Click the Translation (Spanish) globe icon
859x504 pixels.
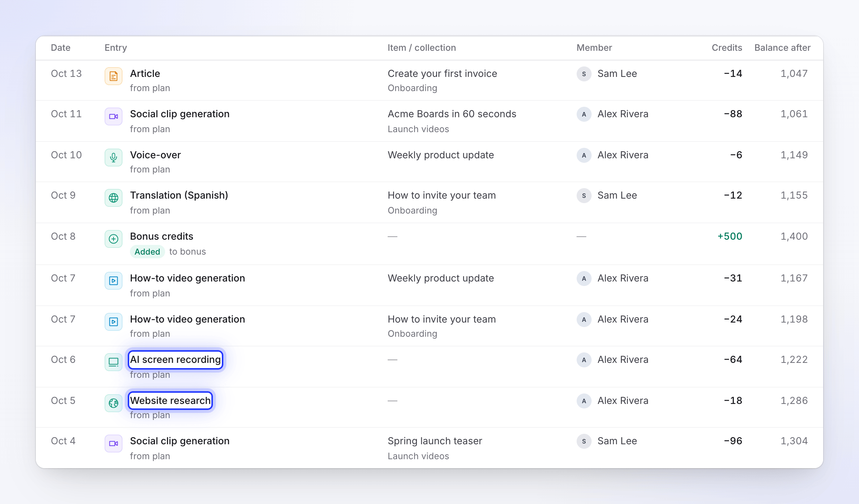point(114,198)
